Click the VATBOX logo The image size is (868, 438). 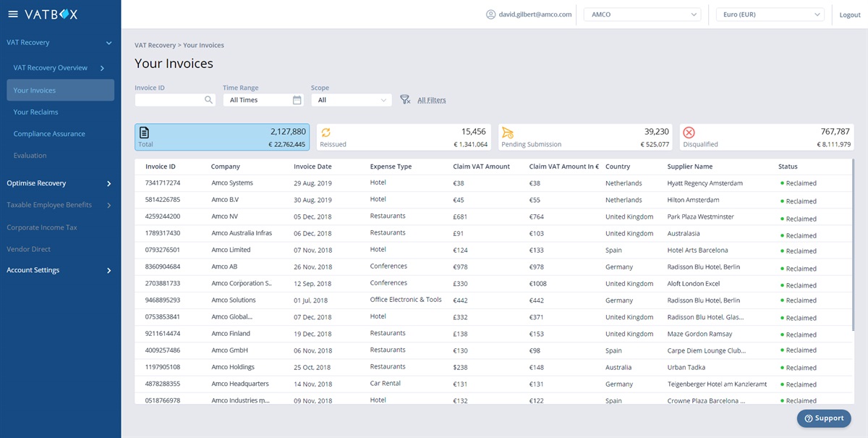pos(51,14)
